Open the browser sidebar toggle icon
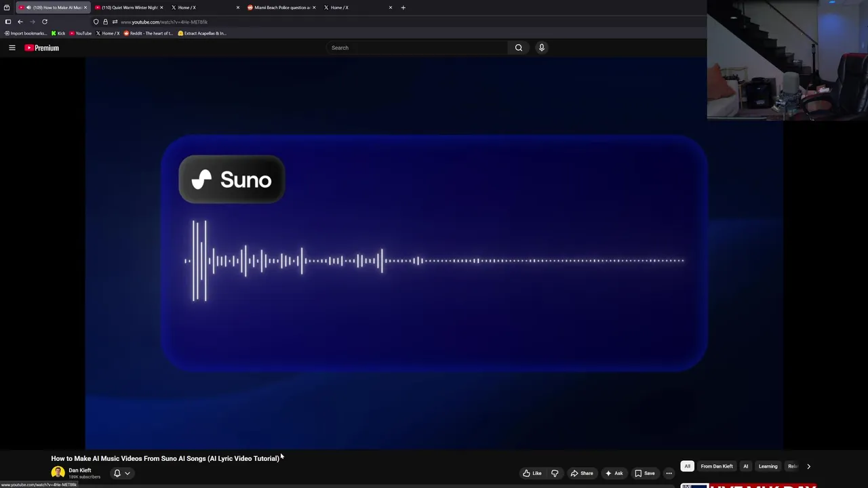Image resolution: width=868 pixels, height=488 pixels. (x=8, y=22)
